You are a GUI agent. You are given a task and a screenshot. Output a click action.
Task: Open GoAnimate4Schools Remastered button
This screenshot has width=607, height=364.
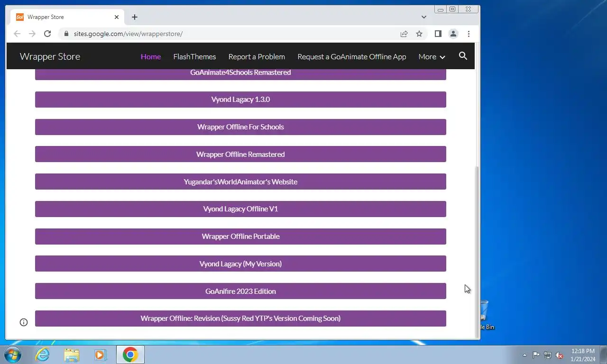pos(240,73)
